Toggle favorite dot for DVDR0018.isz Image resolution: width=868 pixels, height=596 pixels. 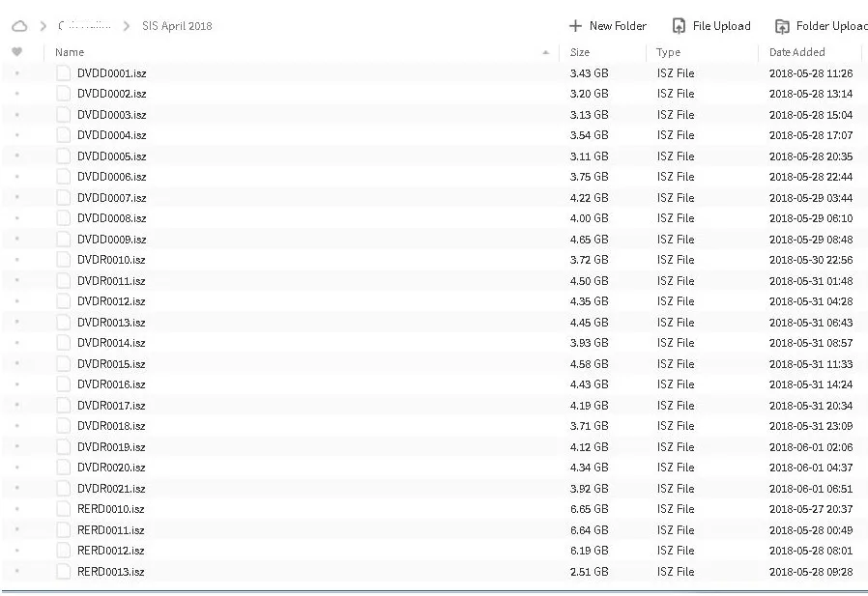pyautogui.click(x=17, y=426)
